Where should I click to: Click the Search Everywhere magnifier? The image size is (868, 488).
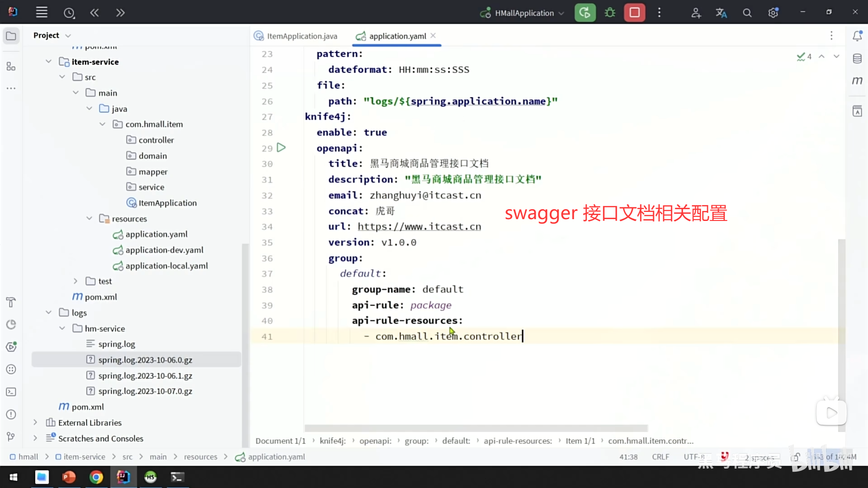click(x=747, y=13)
